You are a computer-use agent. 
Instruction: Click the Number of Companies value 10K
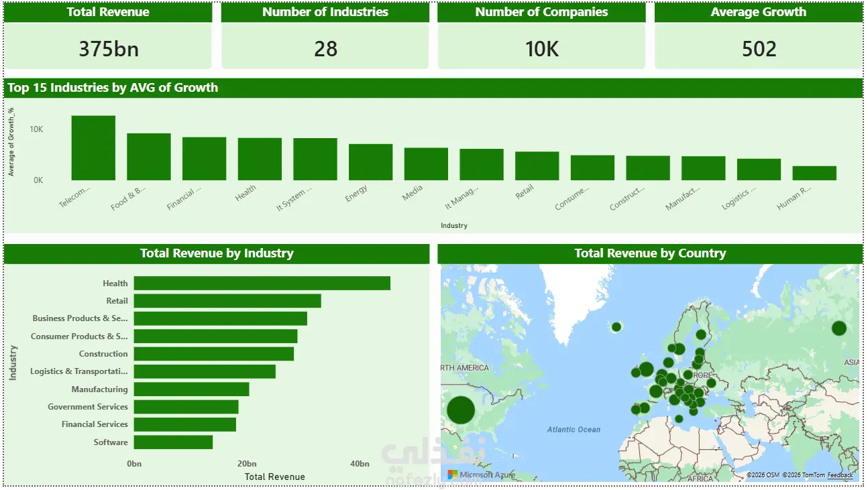click(542, 49)
